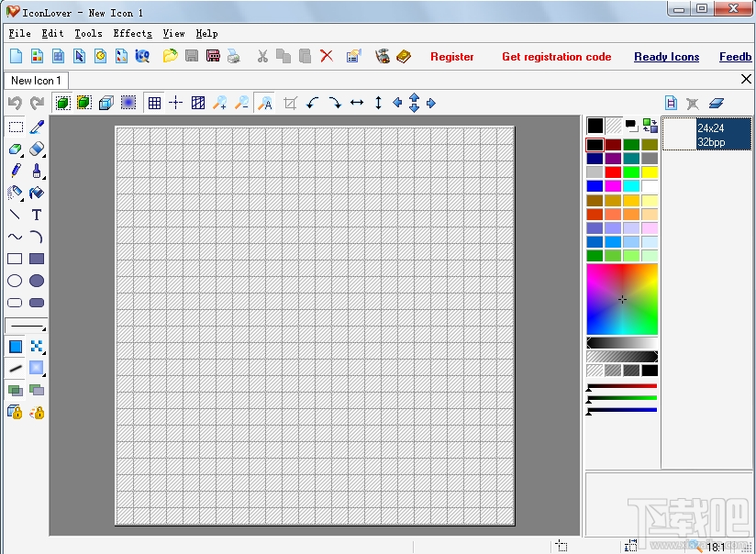
Task: Open file using the yellow folder icon
Action: pos(170,57)
